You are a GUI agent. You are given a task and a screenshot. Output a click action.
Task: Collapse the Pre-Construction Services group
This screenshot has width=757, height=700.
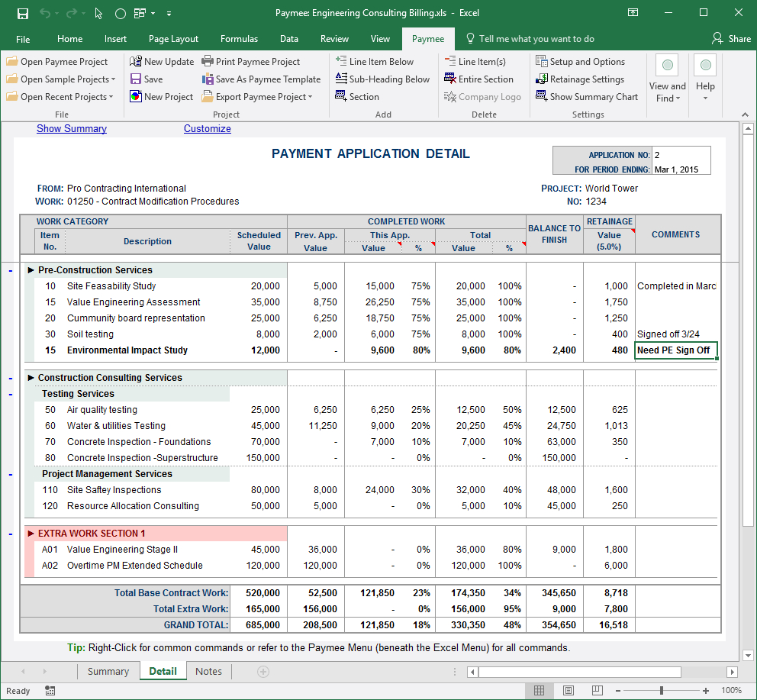[10, 270]
